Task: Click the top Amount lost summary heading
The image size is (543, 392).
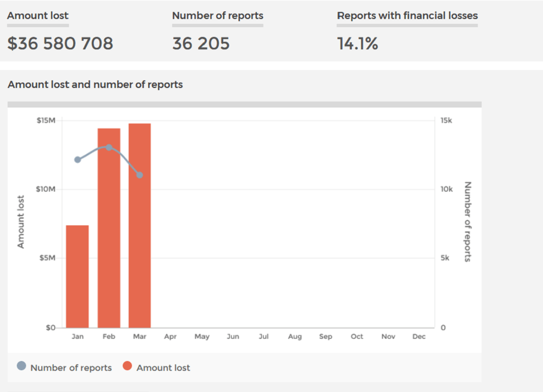Action: pyautogui.click(x=38, y=16)
